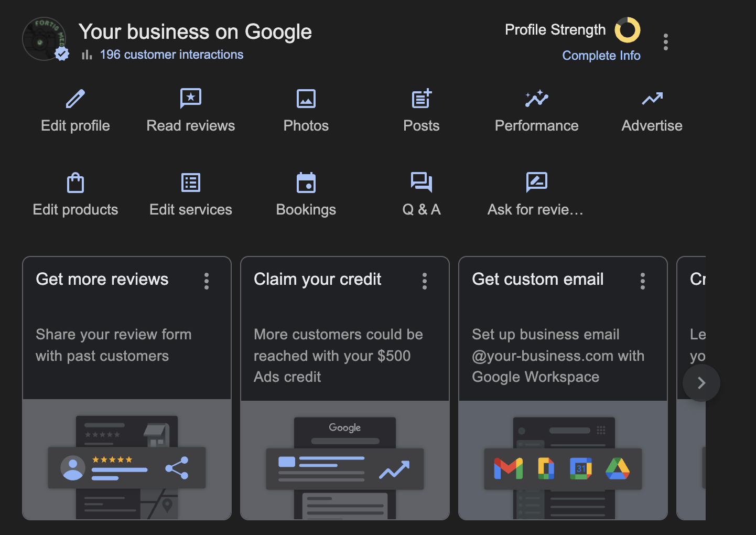
Task: Click the Your business on Google heading
Action: (x=196, y=32)
